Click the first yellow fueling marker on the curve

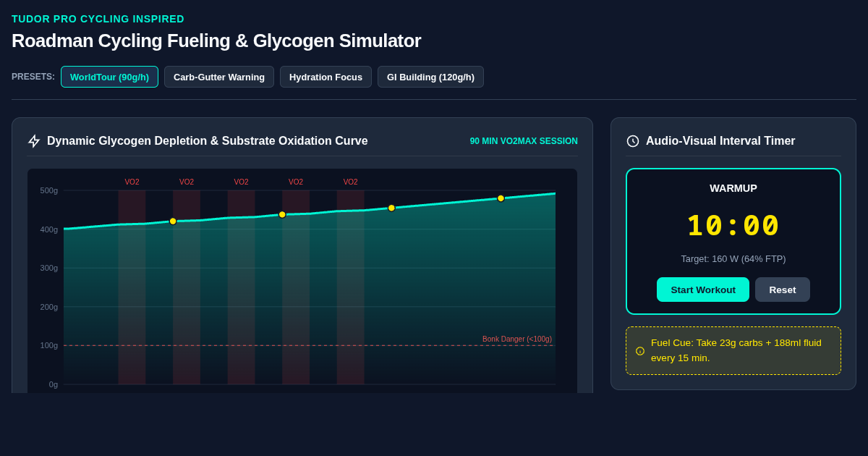(x=173, y=221)
